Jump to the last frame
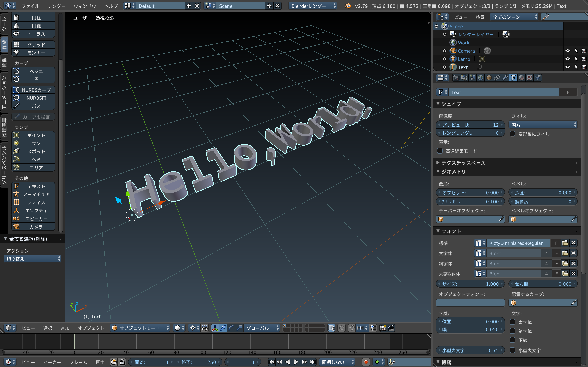Screen dimensions: 588x367 point(313,362)
